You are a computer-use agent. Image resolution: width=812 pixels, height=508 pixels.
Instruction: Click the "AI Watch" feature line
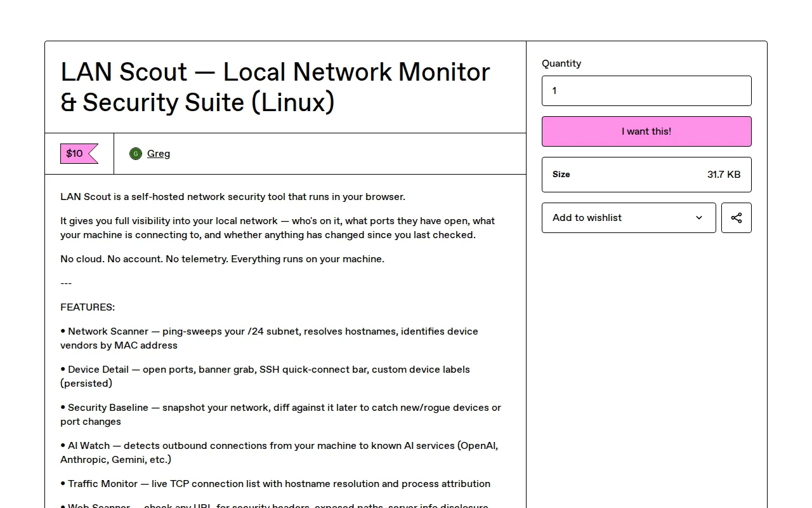click(279, 453)
